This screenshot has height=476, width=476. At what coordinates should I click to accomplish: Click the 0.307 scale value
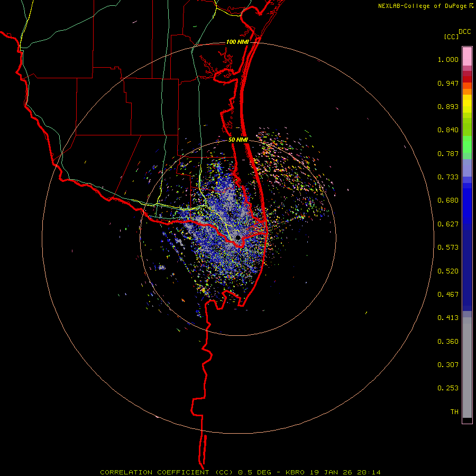point(448,365)
